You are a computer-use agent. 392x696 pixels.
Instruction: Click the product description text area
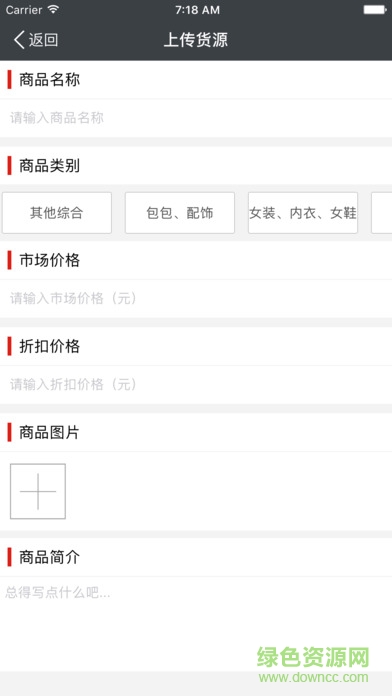point(196,624)
